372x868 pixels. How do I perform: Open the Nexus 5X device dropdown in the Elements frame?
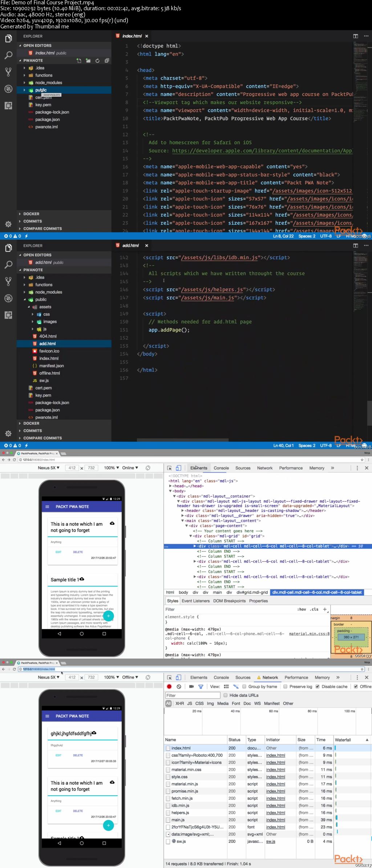pos(48,468)
